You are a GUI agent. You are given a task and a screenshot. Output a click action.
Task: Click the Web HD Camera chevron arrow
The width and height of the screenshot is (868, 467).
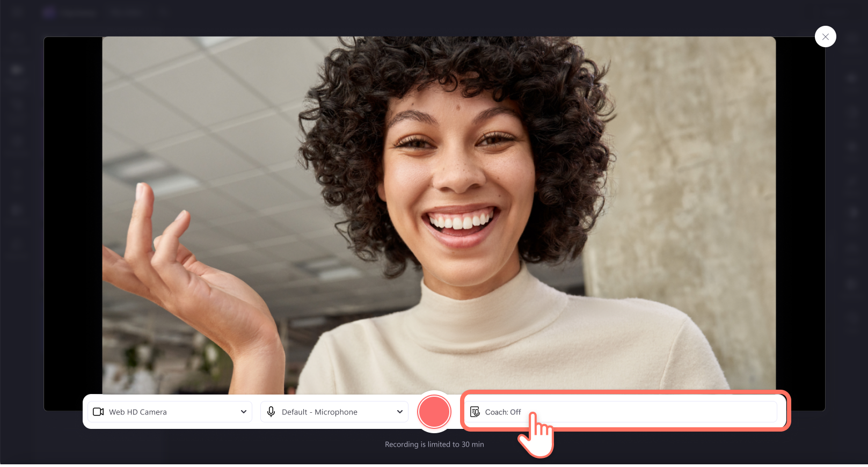pos(244,412)
